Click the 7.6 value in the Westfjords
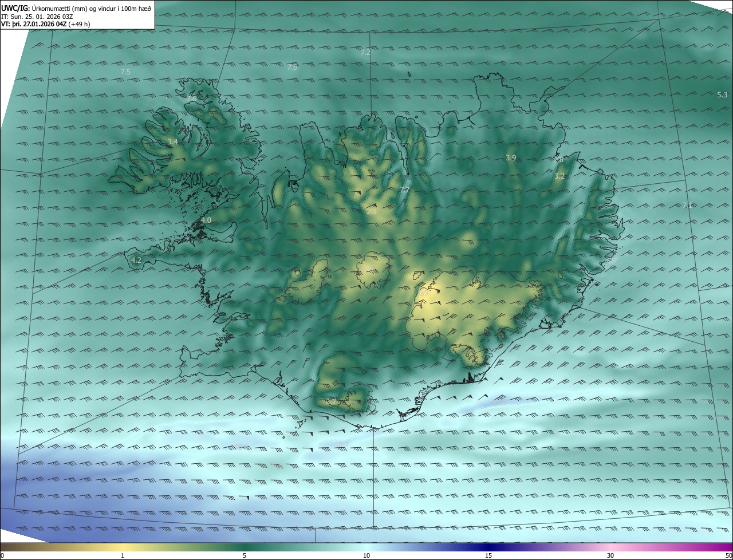 191,99
